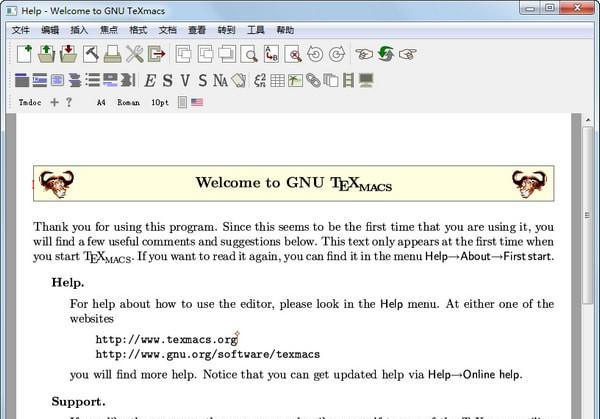Insert a table with the grid icon
The image size is (600, 419).
pyautogui.click(x=277, y=80)
